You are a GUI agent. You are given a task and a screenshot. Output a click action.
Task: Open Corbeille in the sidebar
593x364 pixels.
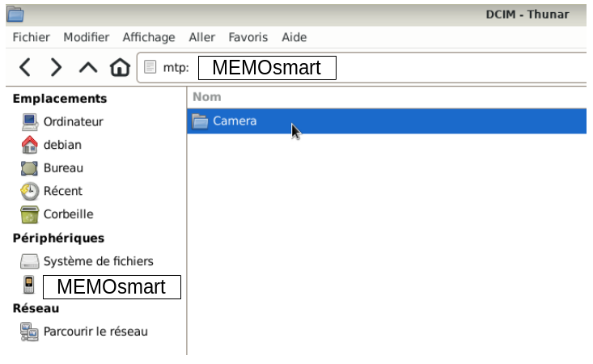69,214
